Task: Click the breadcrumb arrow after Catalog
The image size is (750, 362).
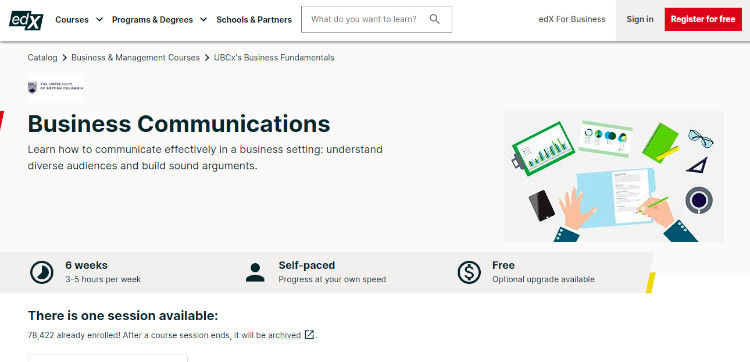Action: (x=65, y=58)
